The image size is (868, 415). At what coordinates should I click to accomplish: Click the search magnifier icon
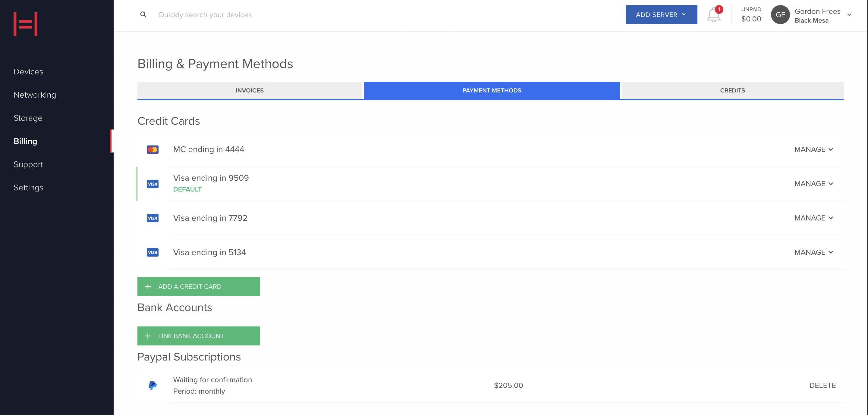pyautogui.click(x=143, y=14)
